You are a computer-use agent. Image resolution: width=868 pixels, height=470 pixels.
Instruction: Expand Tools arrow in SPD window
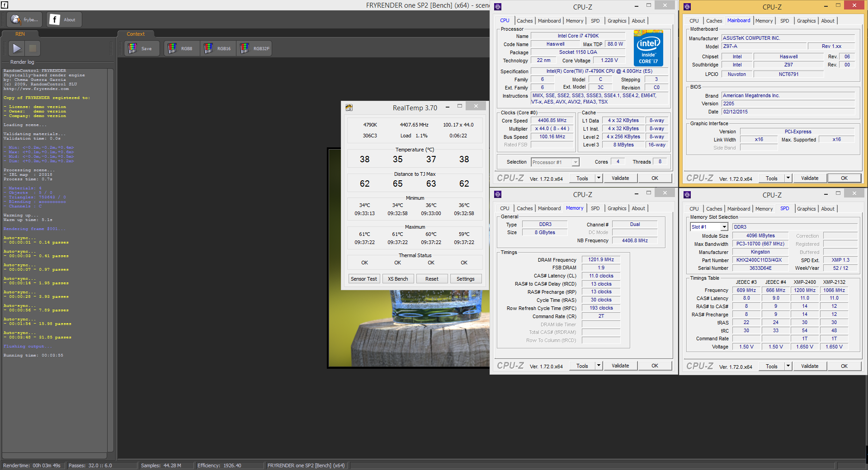pyautogui.click(x=788, y=366)
